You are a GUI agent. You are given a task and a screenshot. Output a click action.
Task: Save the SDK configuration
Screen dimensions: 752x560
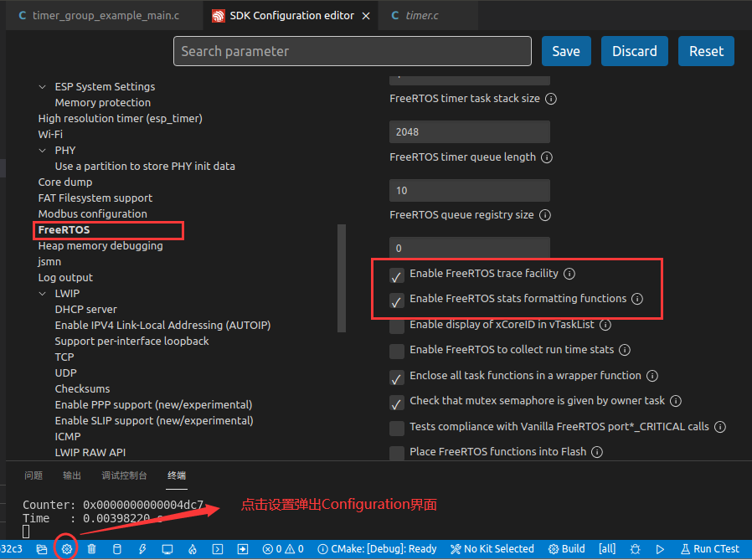tap(566, 51)
